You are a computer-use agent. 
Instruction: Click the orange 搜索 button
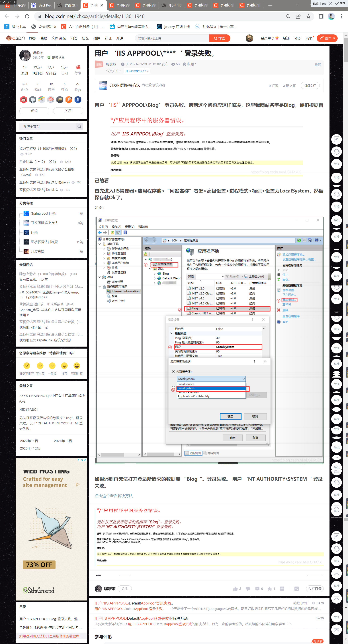tap(220, 38)
